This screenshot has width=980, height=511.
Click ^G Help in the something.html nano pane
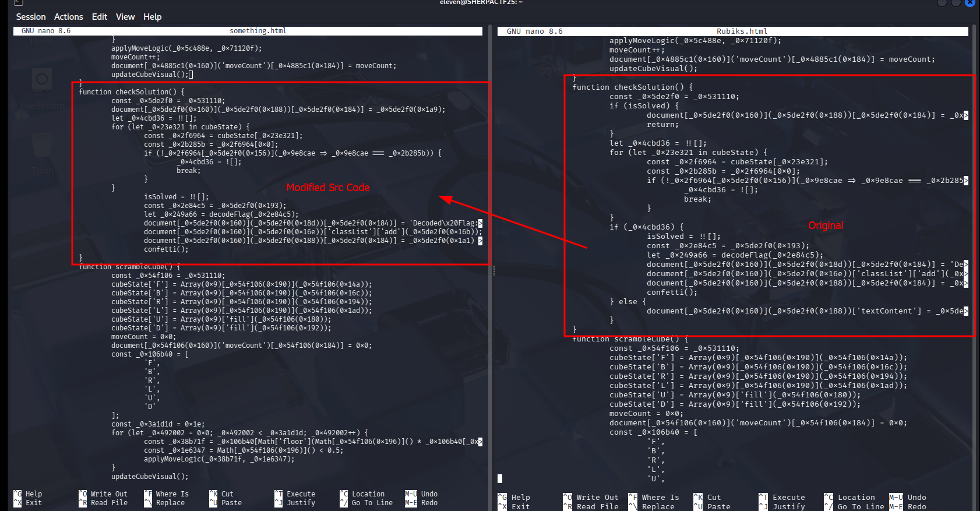pos(27,494)
